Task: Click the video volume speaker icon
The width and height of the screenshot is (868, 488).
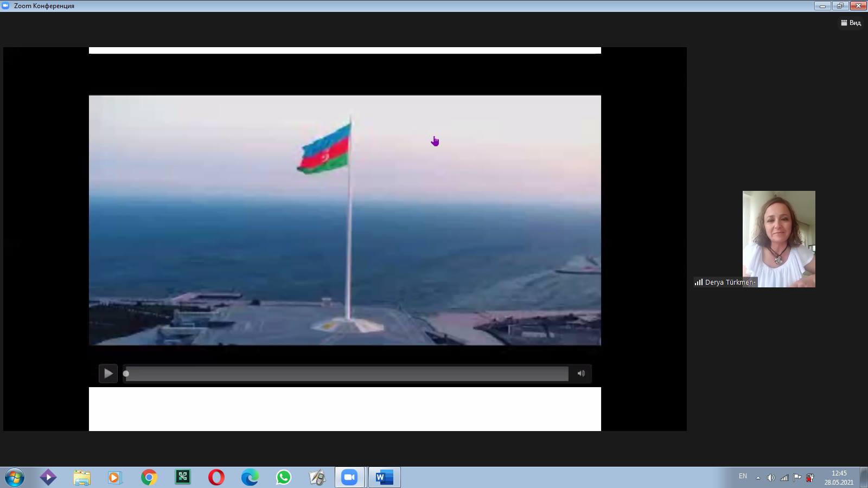Action: coord(581,373)
